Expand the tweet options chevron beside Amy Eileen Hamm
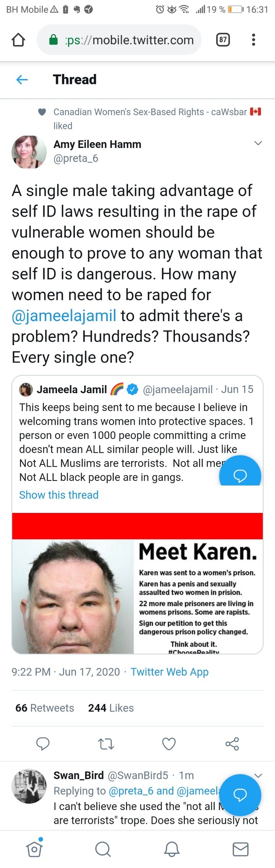Viewport: 275px width, 868px height. pyautogui.click(x=258, y=143)
